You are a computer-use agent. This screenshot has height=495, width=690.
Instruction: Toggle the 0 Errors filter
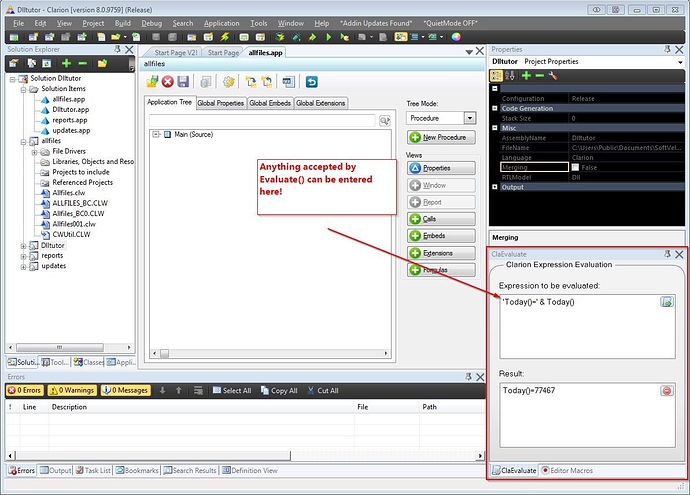pos(24,390)
